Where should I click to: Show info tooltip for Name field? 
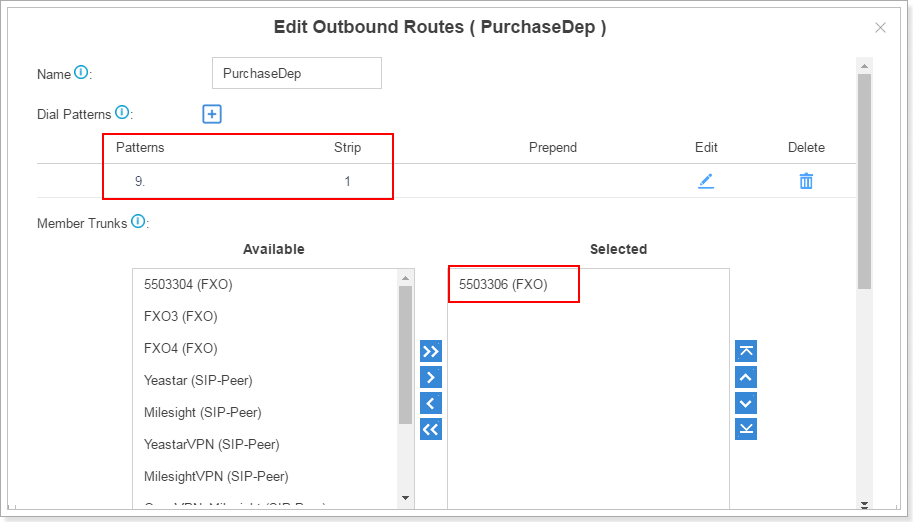(x=82, y=73)
